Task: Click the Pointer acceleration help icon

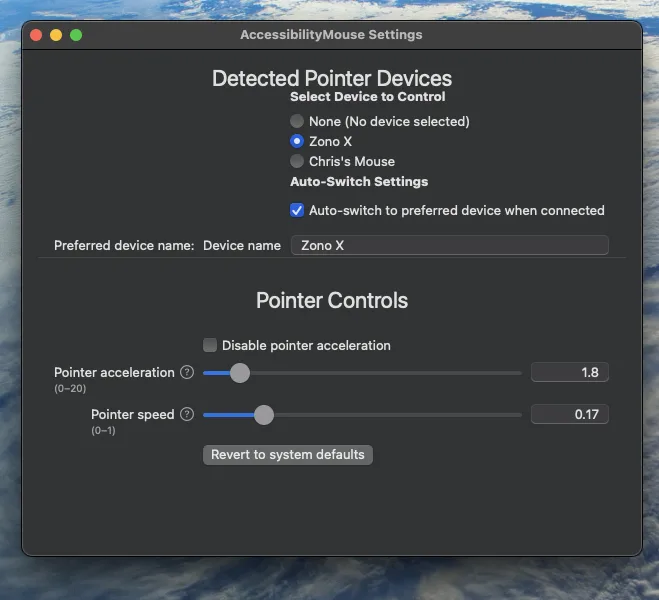Action: 187,372
